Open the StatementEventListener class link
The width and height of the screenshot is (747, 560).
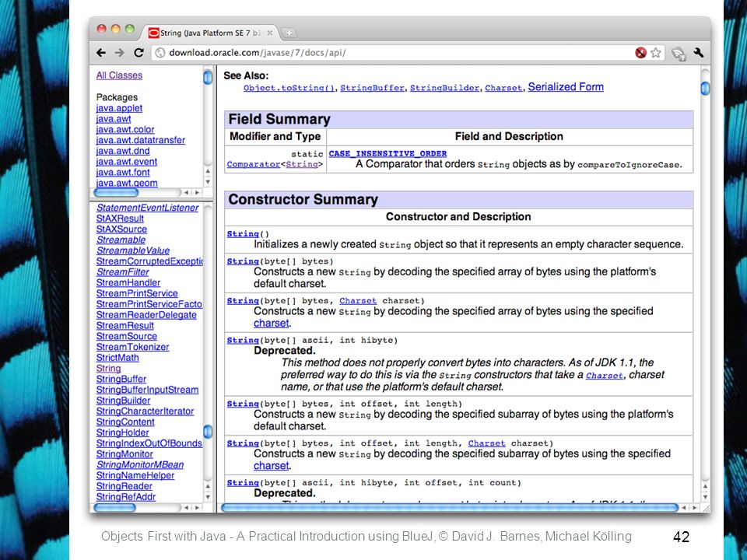coord(147,208)
